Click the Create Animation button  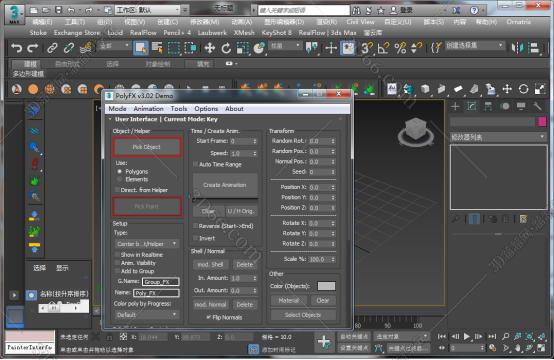(225, 185)
